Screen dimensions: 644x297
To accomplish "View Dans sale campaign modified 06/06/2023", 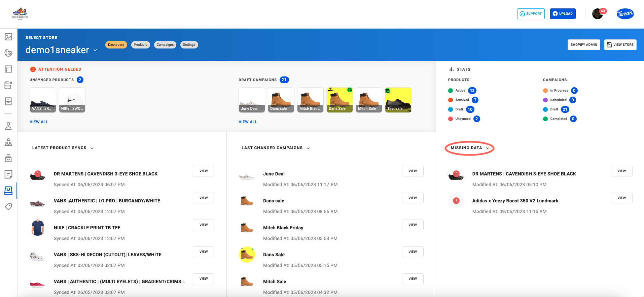I will coord(413,198).
